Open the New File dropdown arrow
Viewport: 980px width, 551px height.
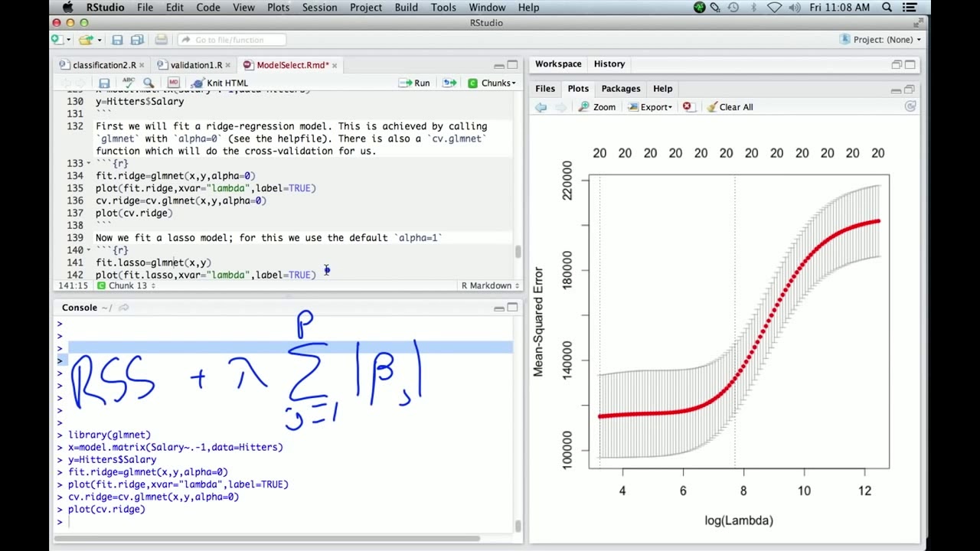(x=68, y=40)
